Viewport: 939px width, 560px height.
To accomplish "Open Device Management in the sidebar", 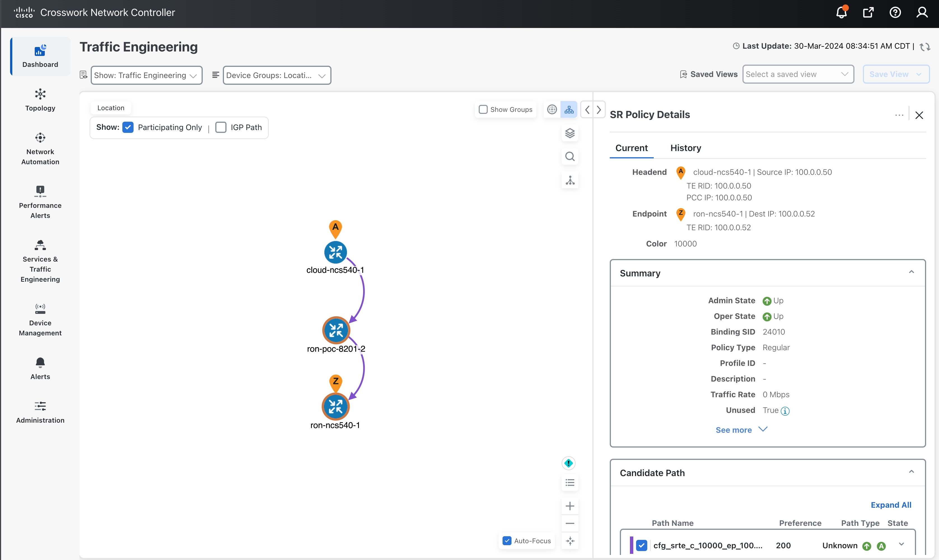I will 40,320.
